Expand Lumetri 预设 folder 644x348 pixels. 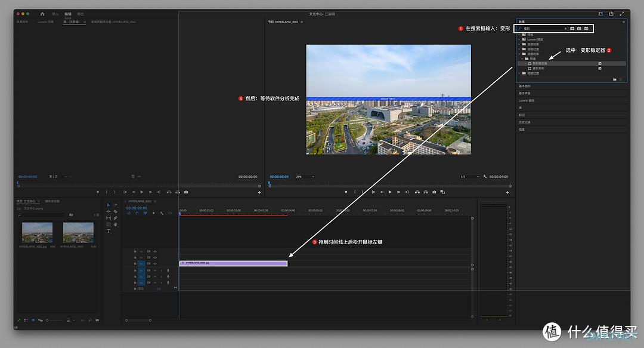(519, 39)
